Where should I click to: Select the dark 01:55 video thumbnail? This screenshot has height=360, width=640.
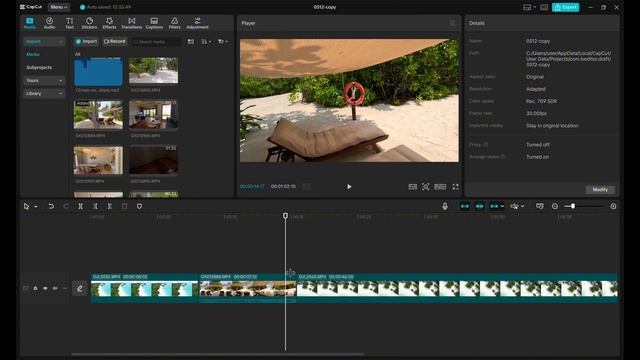[x=153, y=160]
